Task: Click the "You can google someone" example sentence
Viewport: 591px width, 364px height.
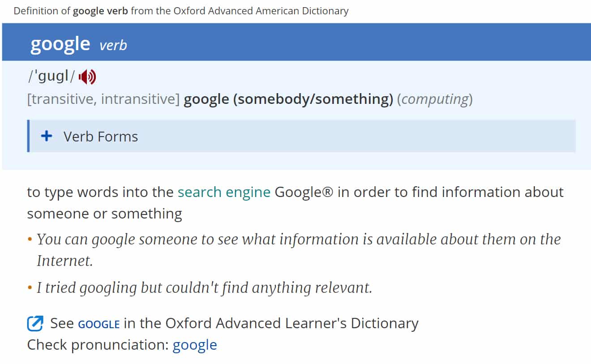Action: point(299,240)
